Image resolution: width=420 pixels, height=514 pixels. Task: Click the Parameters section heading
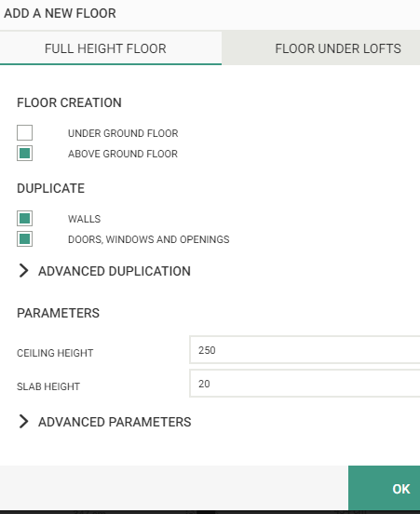58,313
